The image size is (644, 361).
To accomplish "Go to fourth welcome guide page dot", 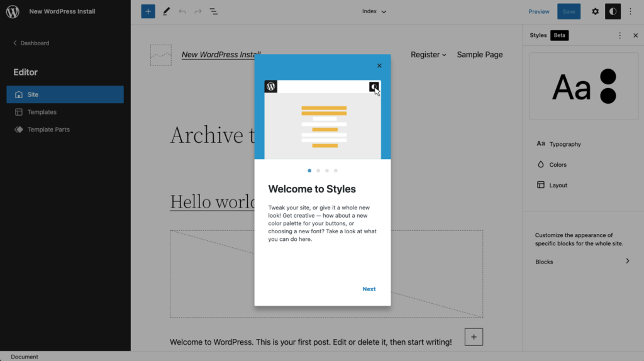I will coord(336,170).
